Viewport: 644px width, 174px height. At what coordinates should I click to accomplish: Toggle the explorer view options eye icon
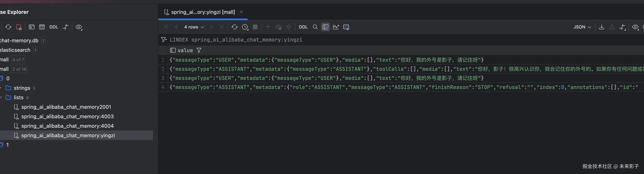point(79,27)
